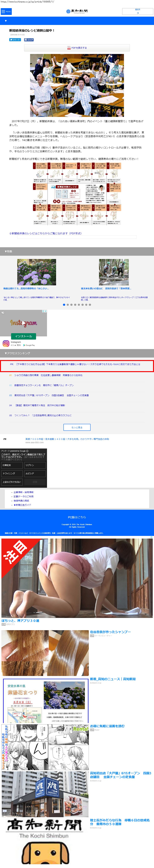The width and height of the screenshot is (154, 868).
Task: Select the first carousel dot
Action: tap(64, 305)
